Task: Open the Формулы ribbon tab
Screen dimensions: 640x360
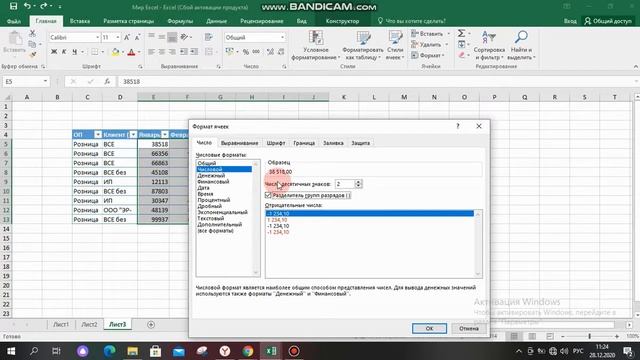Action: click(180, 21)
